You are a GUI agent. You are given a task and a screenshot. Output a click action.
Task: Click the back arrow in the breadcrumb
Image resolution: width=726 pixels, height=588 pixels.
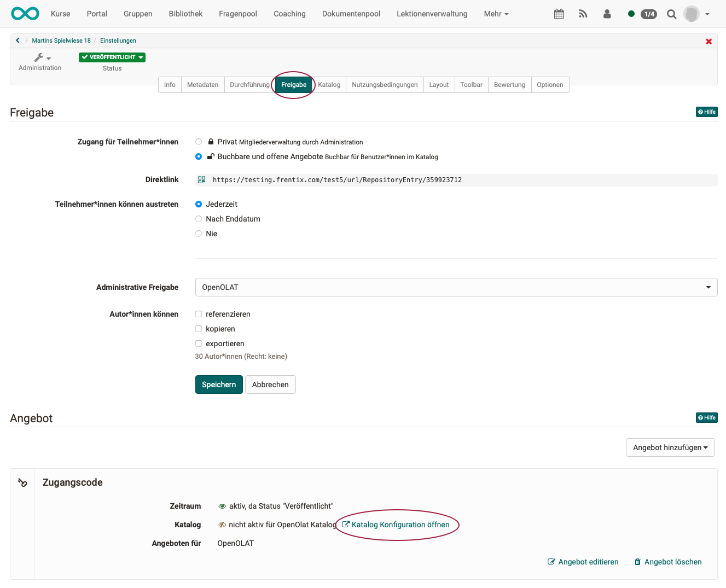pyautogui.click(x=18, y=40)
